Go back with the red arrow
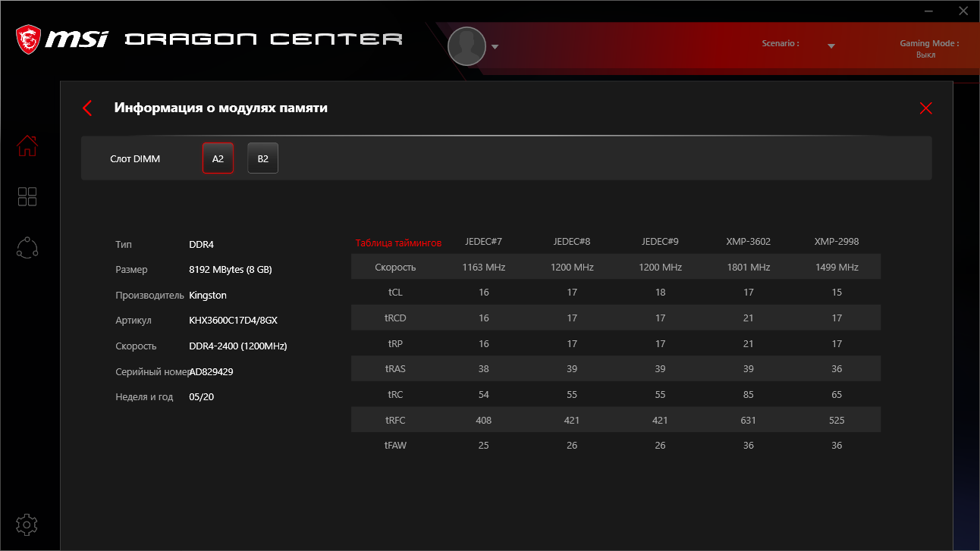The image size is (980, 551). pyautogui.click(x=87, y=108)
